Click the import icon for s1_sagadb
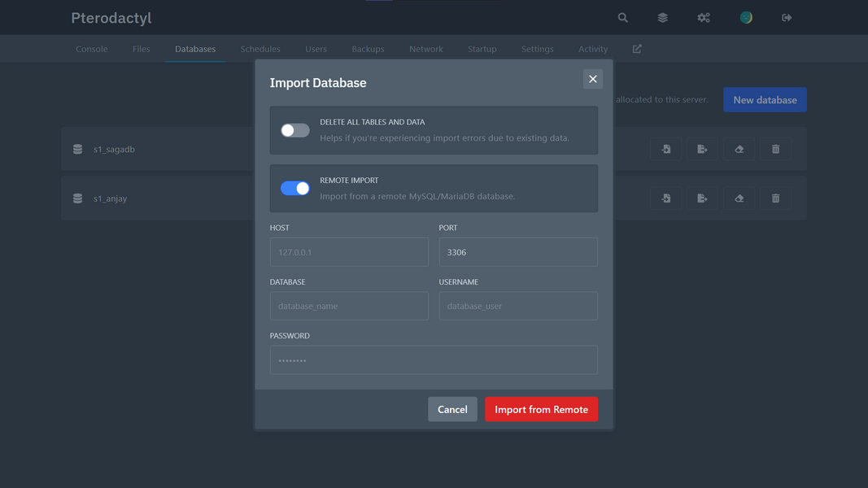 [666, 149]
